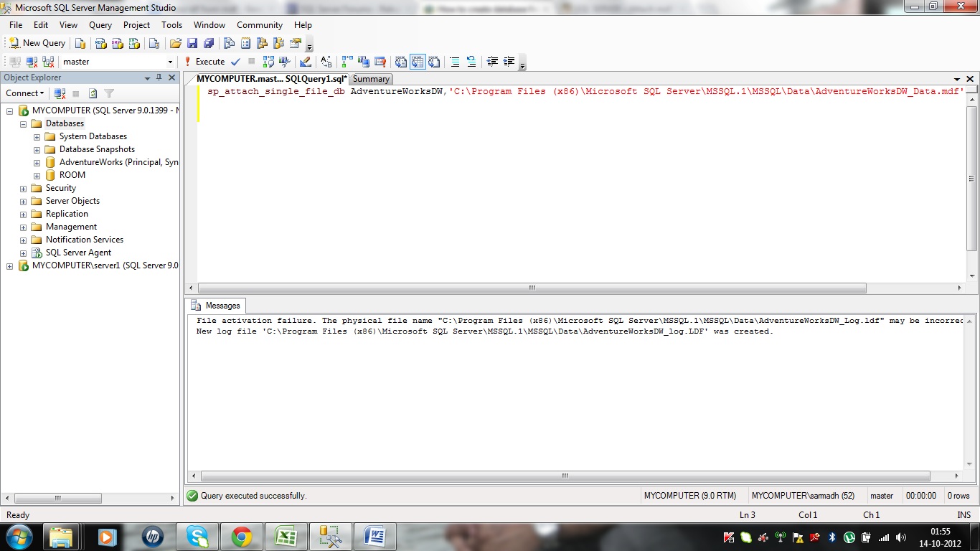Refresh the Object Explorer
The image size is (980, 551).
pos(93,93)
